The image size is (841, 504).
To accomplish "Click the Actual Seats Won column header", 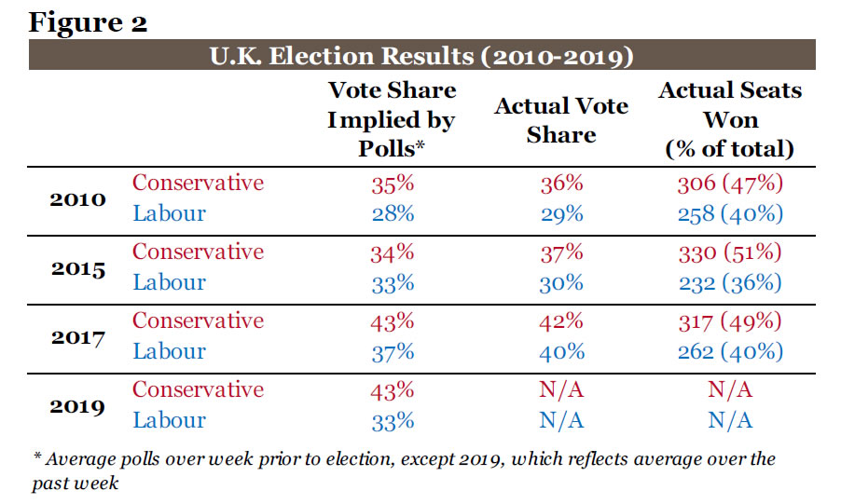I will (730, 119).
